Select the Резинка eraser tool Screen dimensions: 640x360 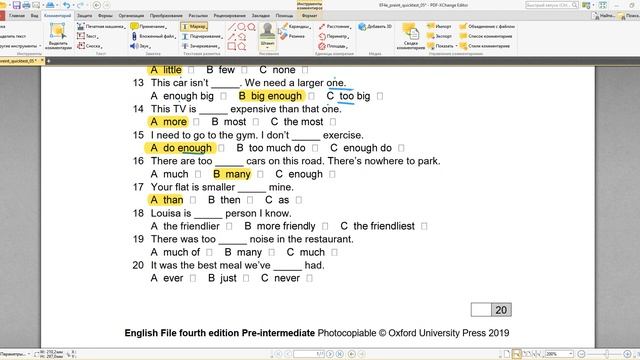293,36
